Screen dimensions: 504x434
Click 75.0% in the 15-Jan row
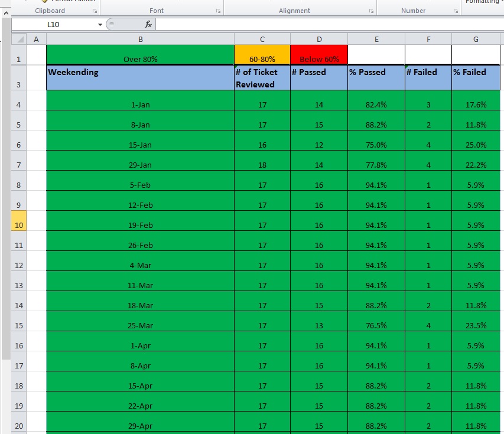[376, 141]
